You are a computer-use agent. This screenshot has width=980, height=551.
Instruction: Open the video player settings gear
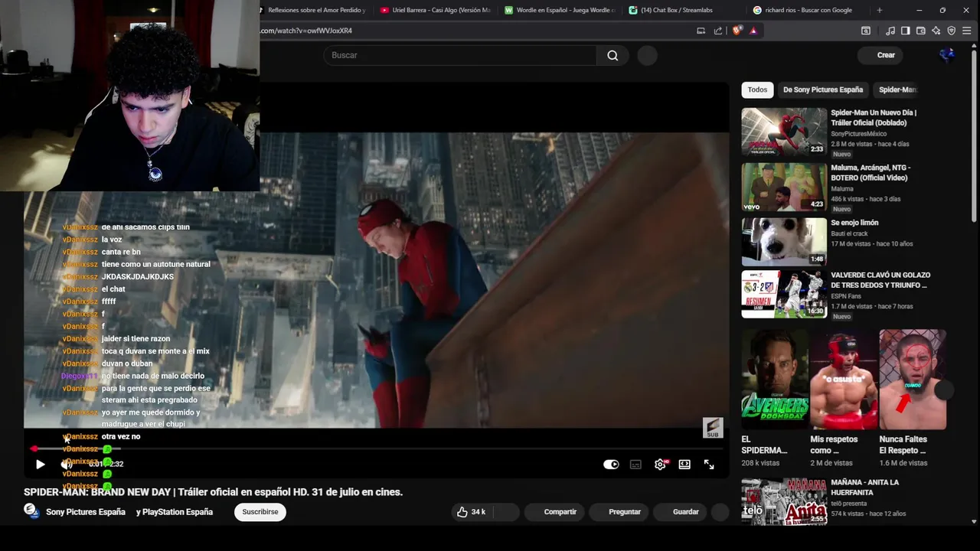(x=660, y=464)
